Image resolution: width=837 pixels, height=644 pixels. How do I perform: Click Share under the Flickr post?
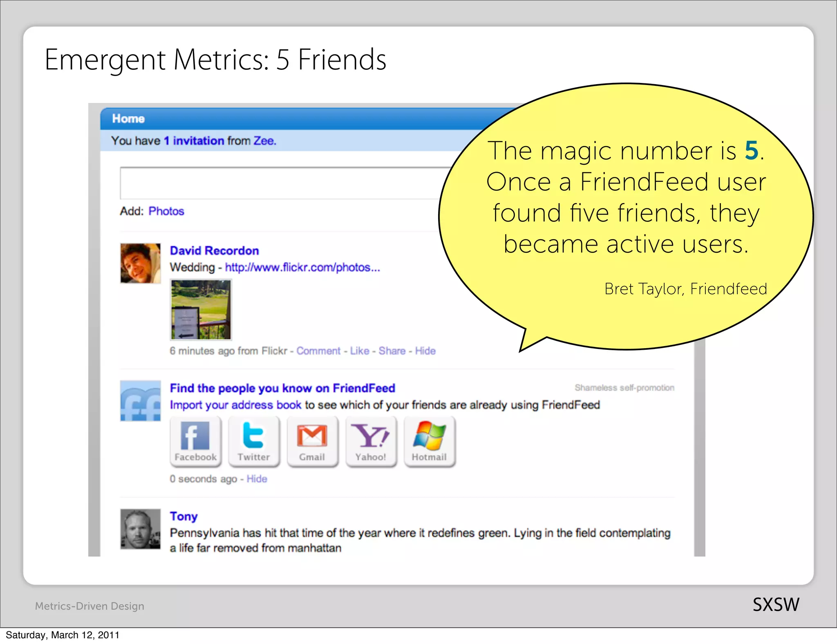[x=392, y=351]
